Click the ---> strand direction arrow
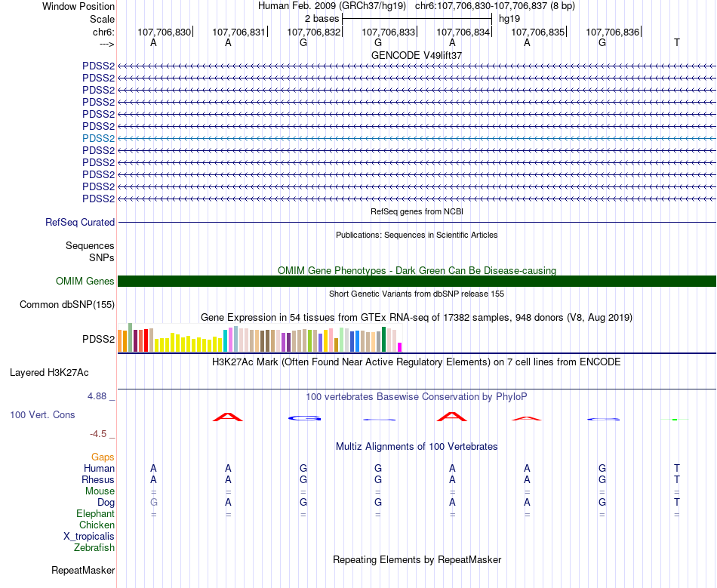Screen dimensions: 717x588 point(106,44)
